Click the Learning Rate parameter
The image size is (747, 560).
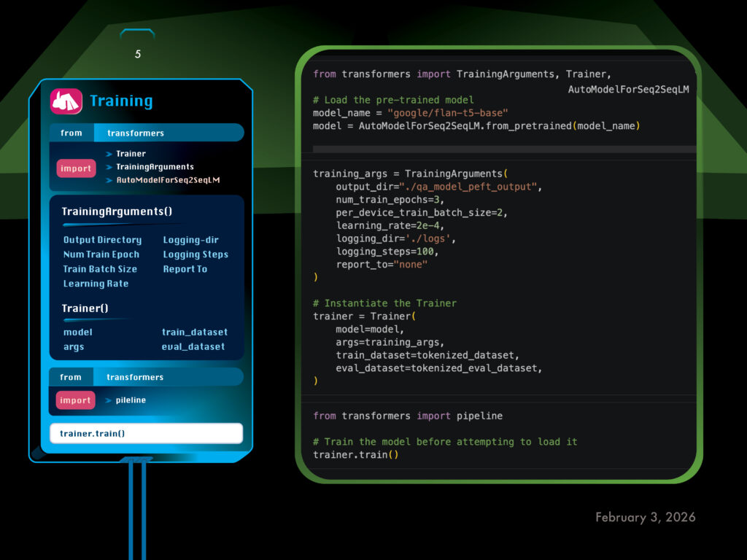pos(96,284)
